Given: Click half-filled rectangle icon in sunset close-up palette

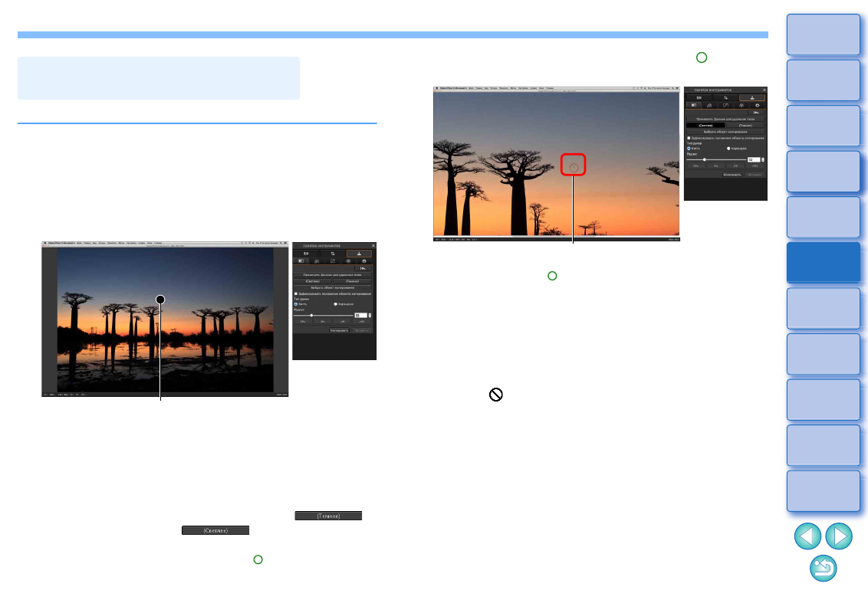Looking at the screenshot, I should pos(694,105).
